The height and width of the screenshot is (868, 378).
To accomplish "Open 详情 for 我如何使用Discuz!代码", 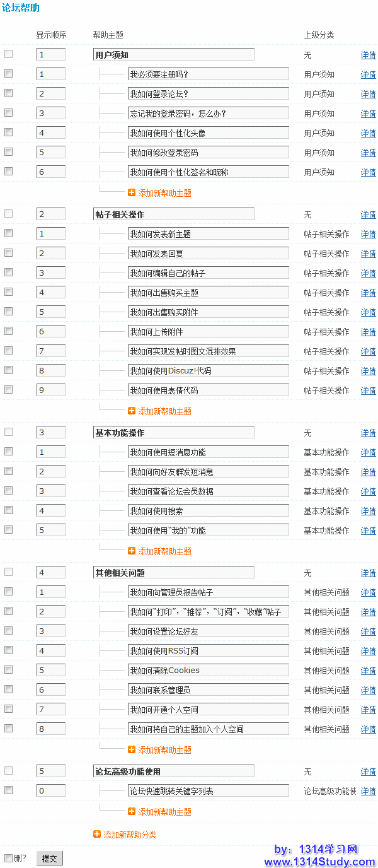I will 368,372.
